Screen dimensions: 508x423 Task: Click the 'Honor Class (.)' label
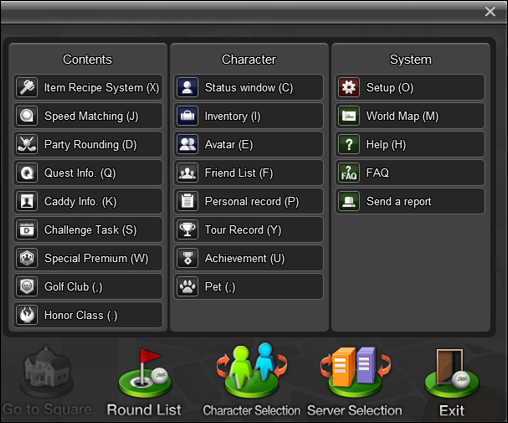click(x=81, y=315)
